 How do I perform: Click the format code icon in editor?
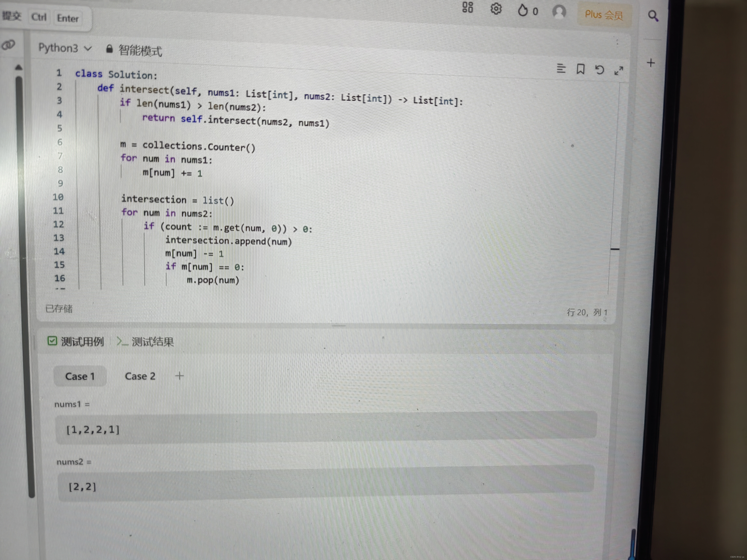coord(561,69)
